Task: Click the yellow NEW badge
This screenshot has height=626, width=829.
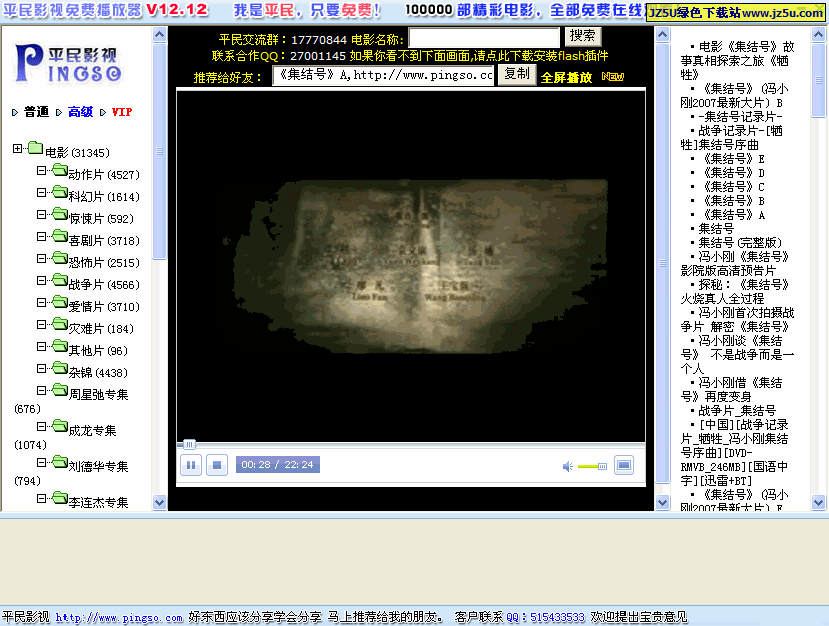Action: tap(613, 77)
